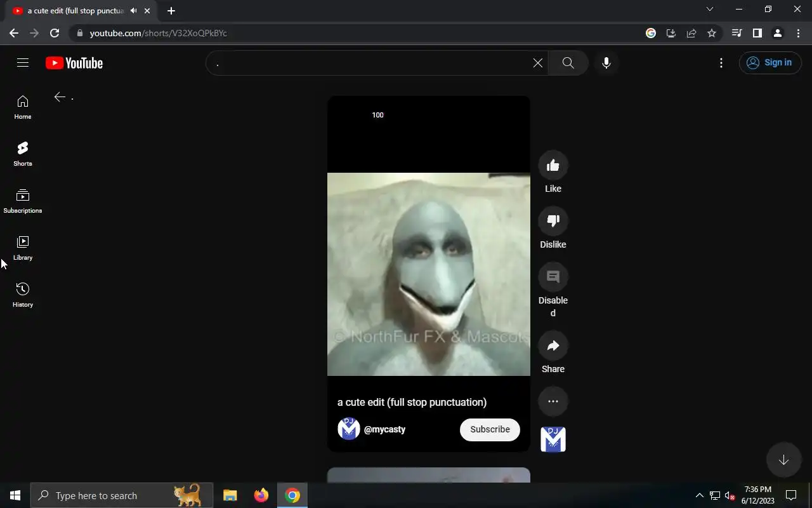The width and height of the screenshot is (812, 508).
Task: Open the tab search chevron
Action: [710, 10]
